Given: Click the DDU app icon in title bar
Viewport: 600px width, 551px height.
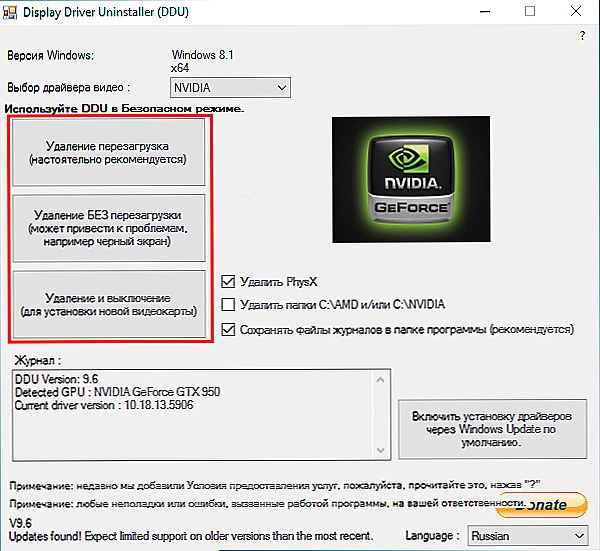Looking at the screenshot, I should coord(10,12).
